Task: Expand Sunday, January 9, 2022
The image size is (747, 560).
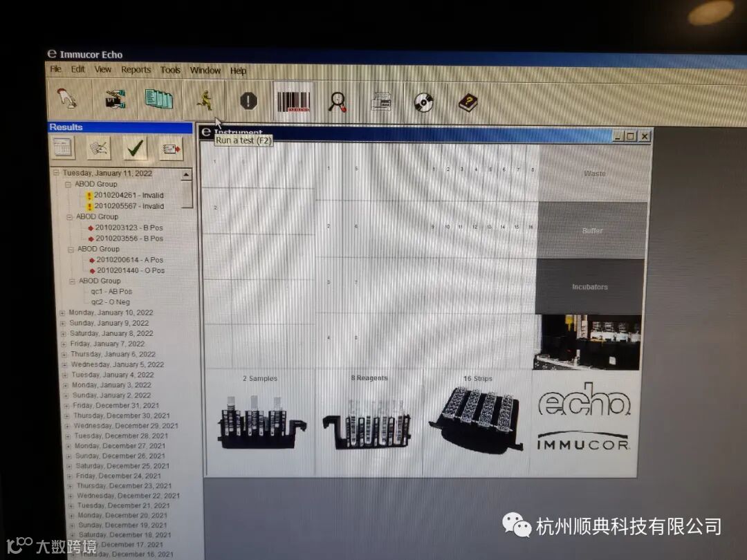Action: pyautogui.click(x=62, y=324)
